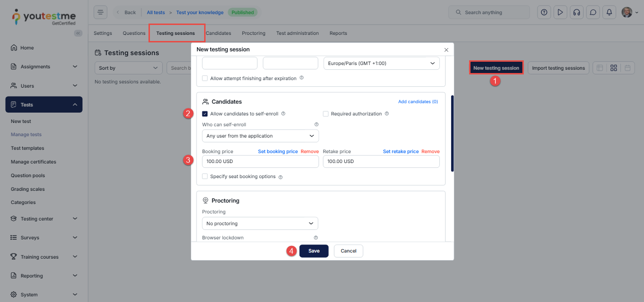Open the Europe/Paris time zone dropdown
The height and width of the screenshot is (302, 644).
coord(381,63)
